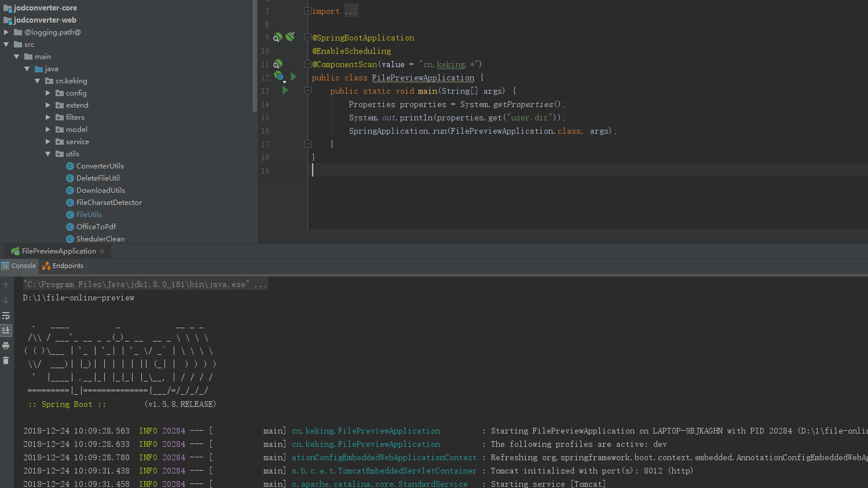Expand folded import statements

(307, 11)
